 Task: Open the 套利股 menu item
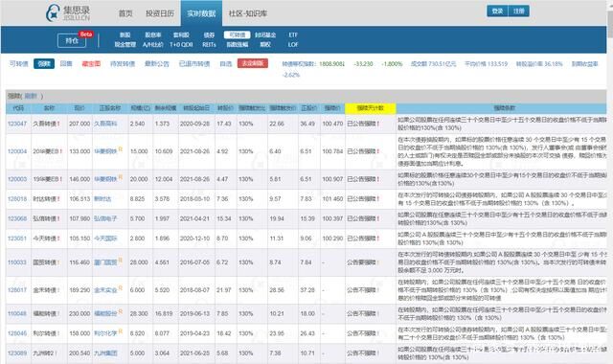(181, 34)
